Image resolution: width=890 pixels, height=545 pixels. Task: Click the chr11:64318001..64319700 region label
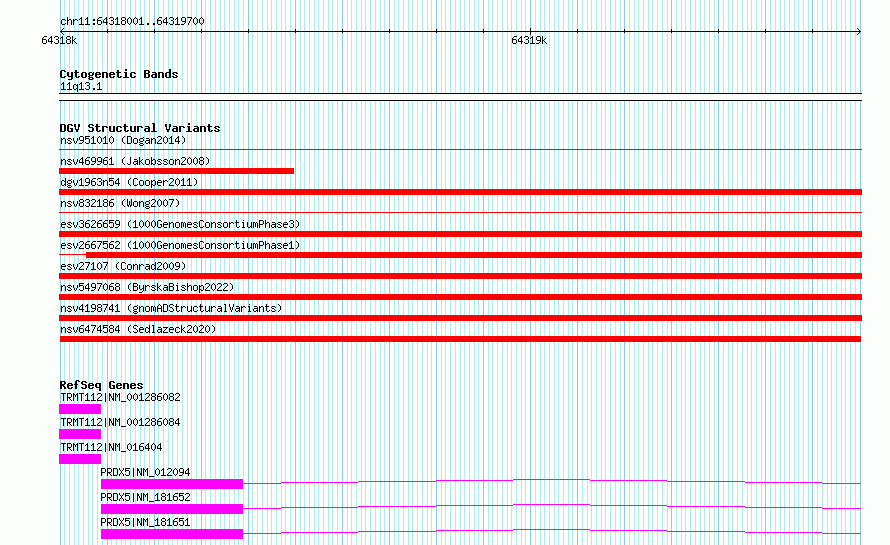[x=132, y=21]
